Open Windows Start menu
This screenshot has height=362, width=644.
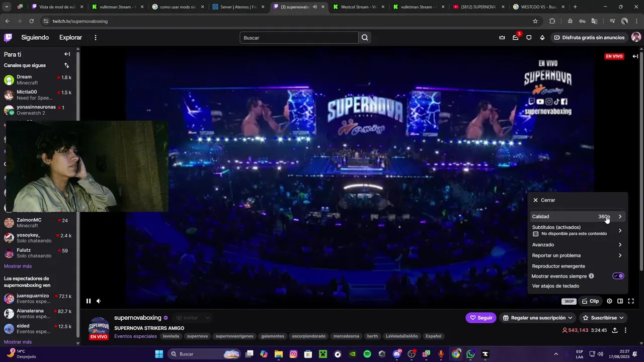pos(159,354)
